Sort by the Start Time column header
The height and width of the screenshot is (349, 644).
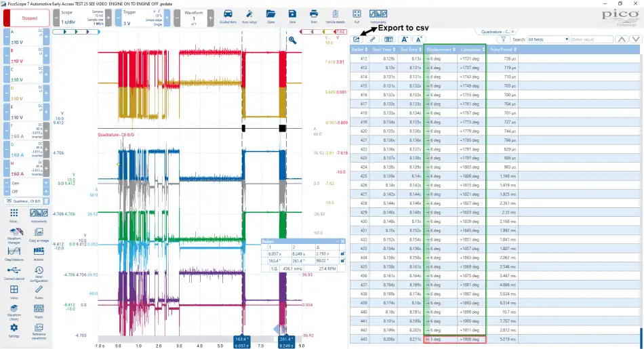(384, 49)
